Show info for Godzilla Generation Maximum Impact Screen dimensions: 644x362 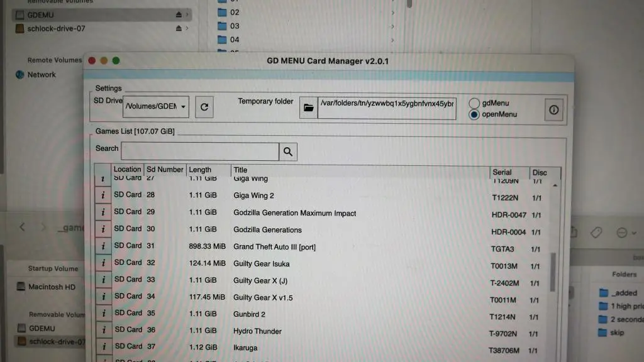[103, 212]
